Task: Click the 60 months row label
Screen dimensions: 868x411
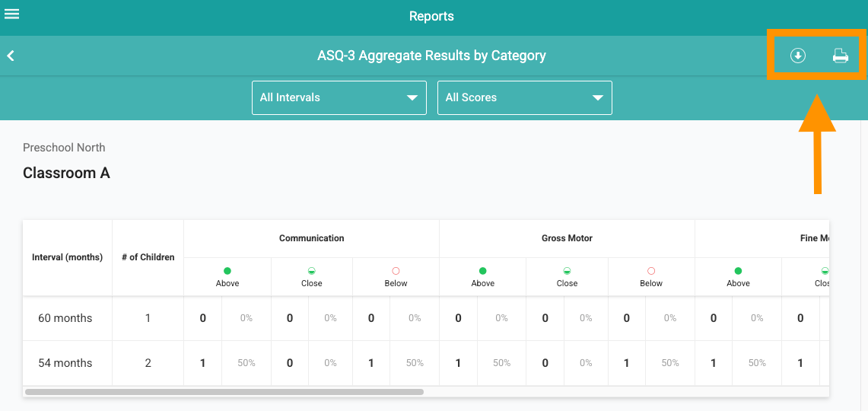Action: pyautogui.click(x=65, y=318)
